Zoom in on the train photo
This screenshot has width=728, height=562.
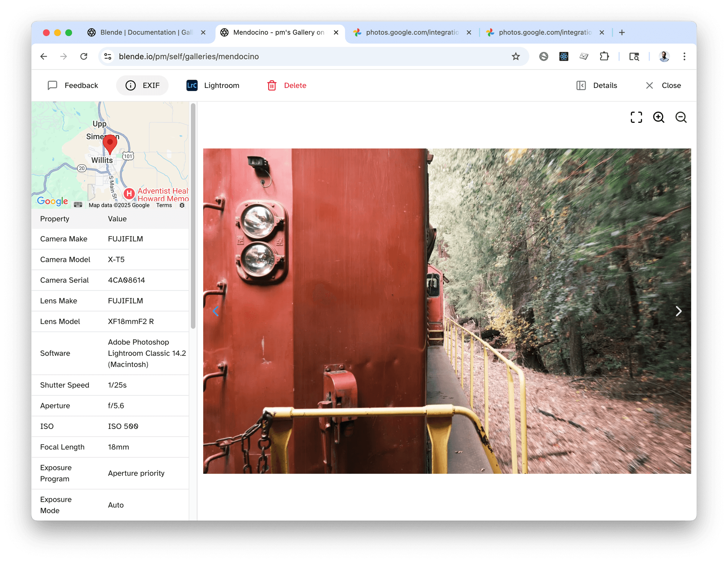click(659, 117)
